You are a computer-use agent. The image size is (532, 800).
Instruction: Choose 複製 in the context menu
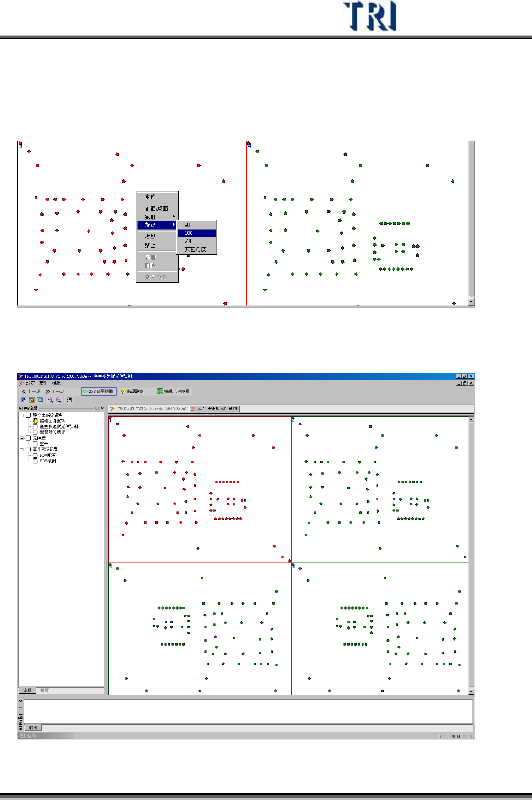[x=157, y=237]
